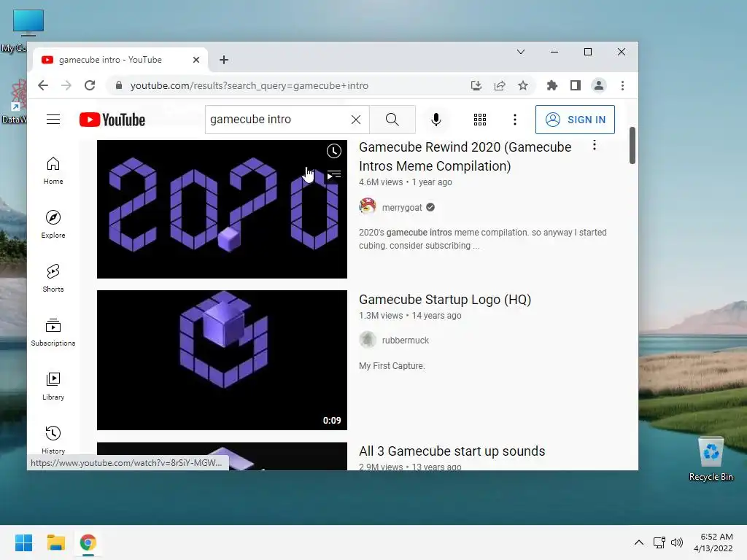Open Chrome three-dot menu

[622, 86]
